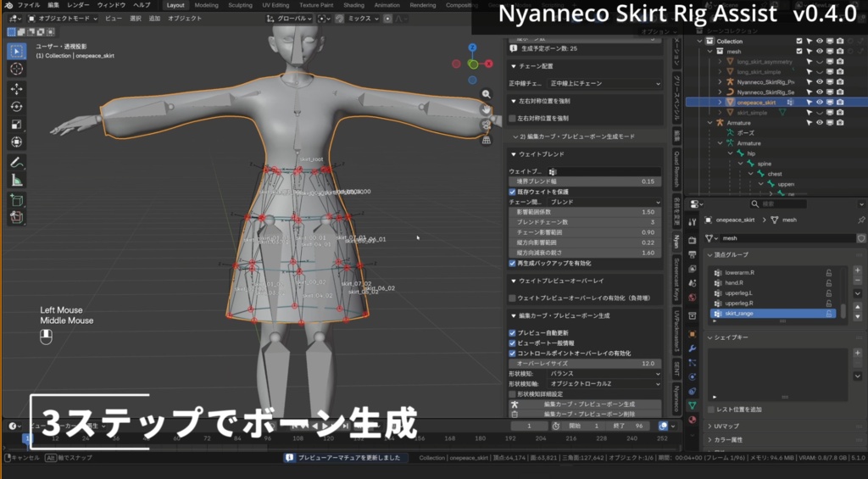This screenshot has width=868, height=479.
Task: Open the Material properties tab
Action: click(692, 421)
